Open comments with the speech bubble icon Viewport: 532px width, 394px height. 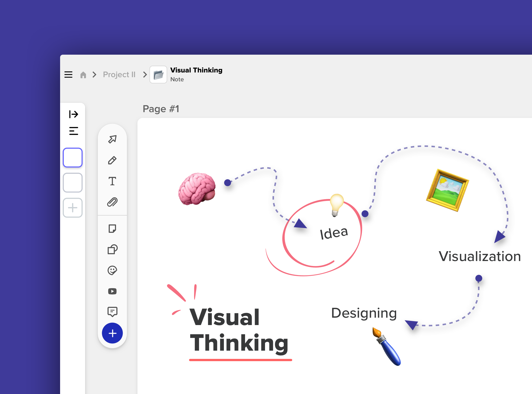click(x=113, y=312)
